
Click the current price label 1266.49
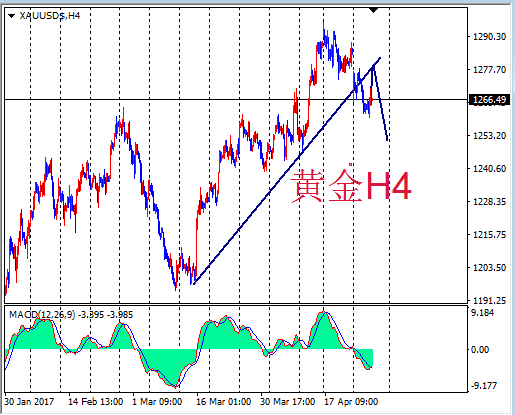[x=489, y=100]
